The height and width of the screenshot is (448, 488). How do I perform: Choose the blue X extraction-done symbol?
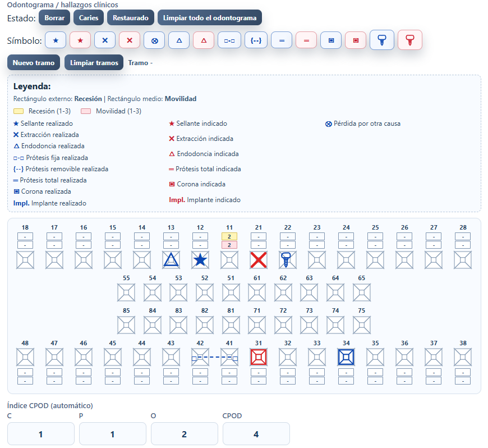[105, 40]
